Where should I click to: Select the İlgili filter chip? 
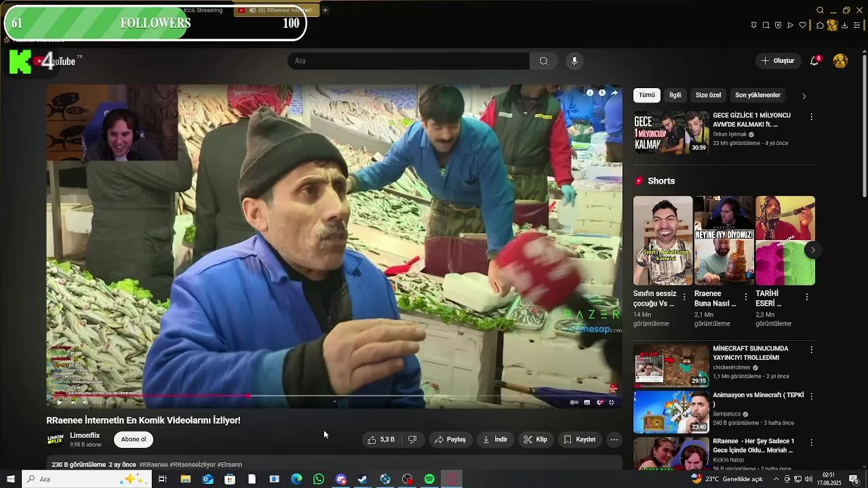point(675,96)
